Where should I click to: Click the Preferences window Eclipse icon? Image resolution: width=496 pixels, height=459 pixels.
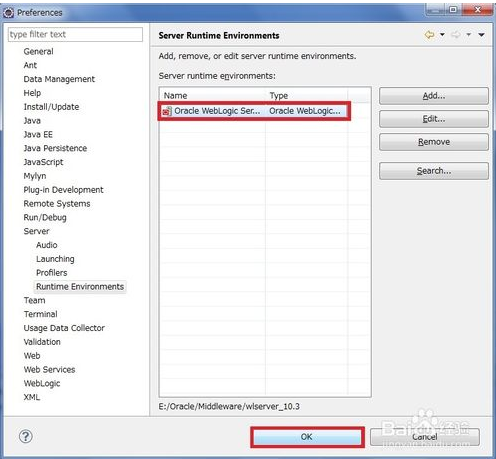(x=8, y=13)
